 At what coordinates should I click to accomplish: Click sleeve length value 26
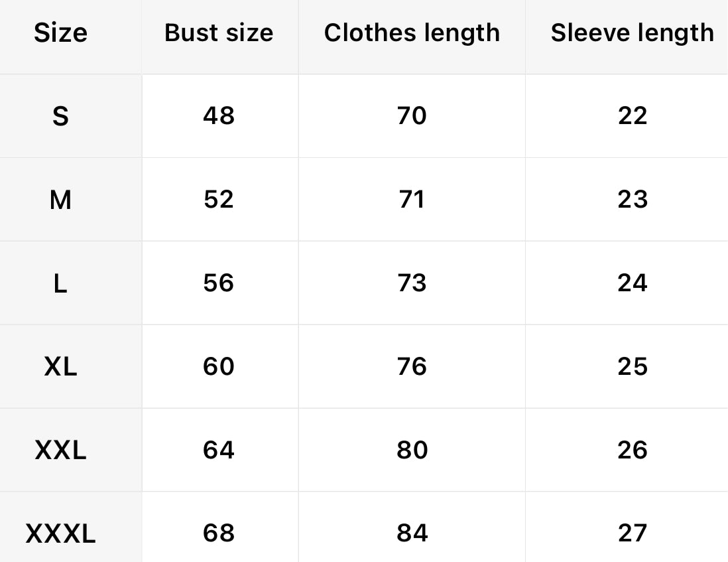(632, 451)
